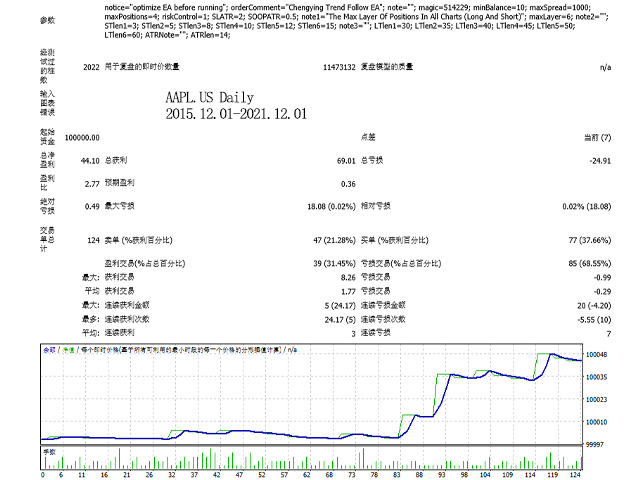
Task: Click x-axis tick label 32
Action: click(x=171, y=475)
